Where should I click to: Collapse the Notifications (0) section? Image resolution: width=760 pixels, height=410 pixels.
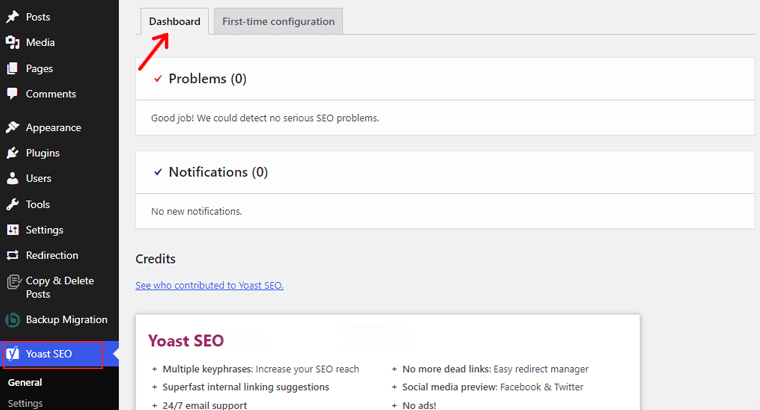[444, 172]
